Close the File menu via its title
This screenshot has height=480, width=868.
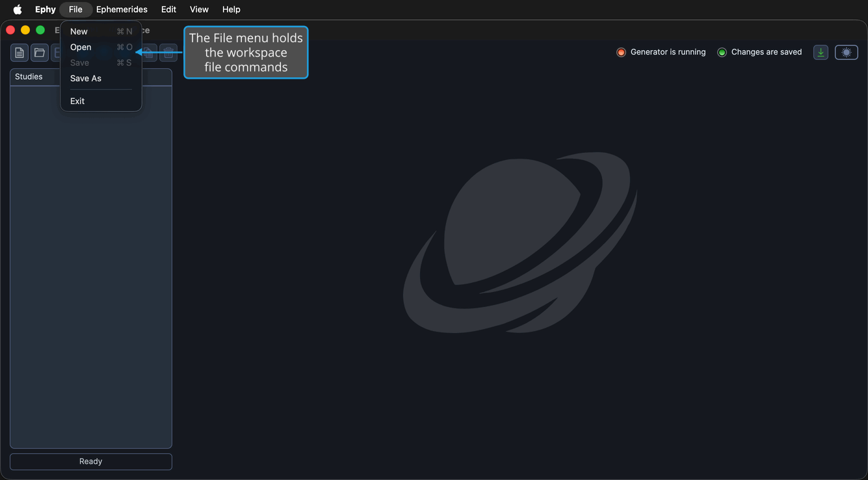pyautogui.click(x=75, y=9)
